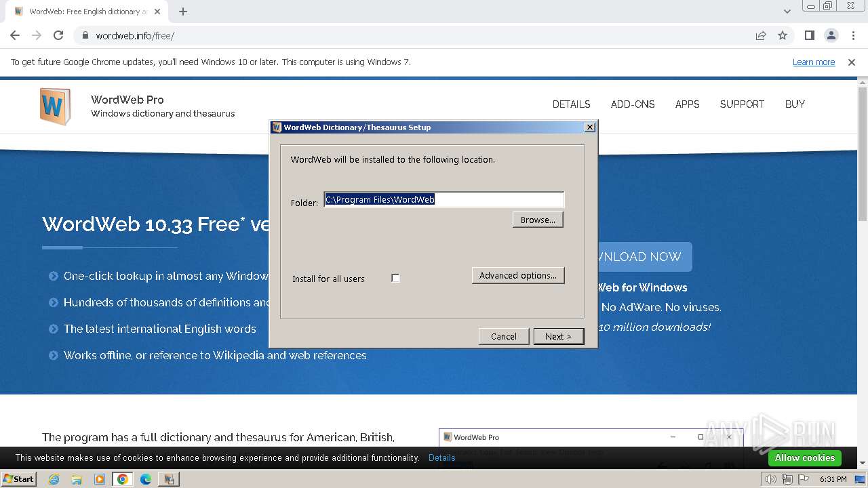Viewport: 868px width, 488px height.
Task: Dismiss the Chrome update notice
Action: click(x=852, y=62)
